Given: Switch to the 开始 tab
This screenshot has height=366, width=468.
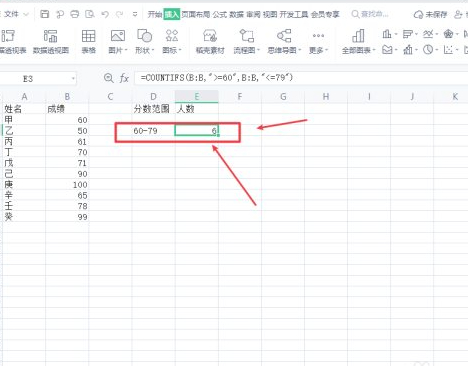Looking at the screenshot, I should (x=155, y=14).
